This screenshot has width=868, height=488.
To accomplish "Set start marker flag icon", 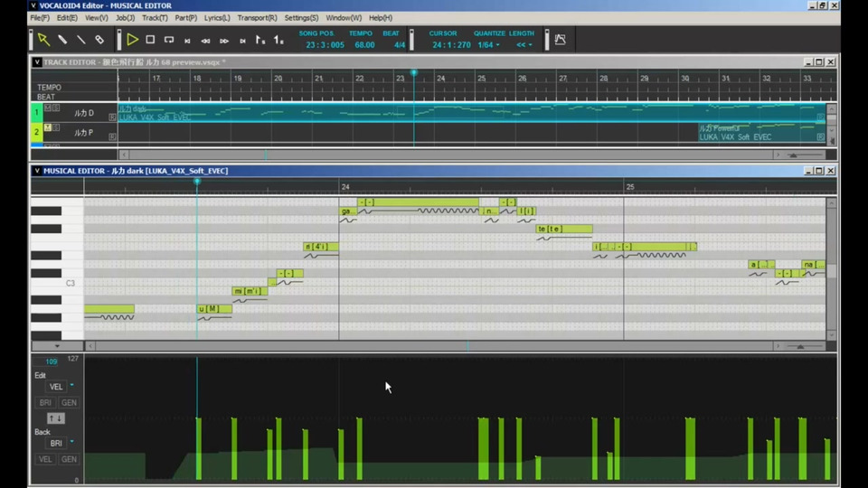I will (260, 40).
